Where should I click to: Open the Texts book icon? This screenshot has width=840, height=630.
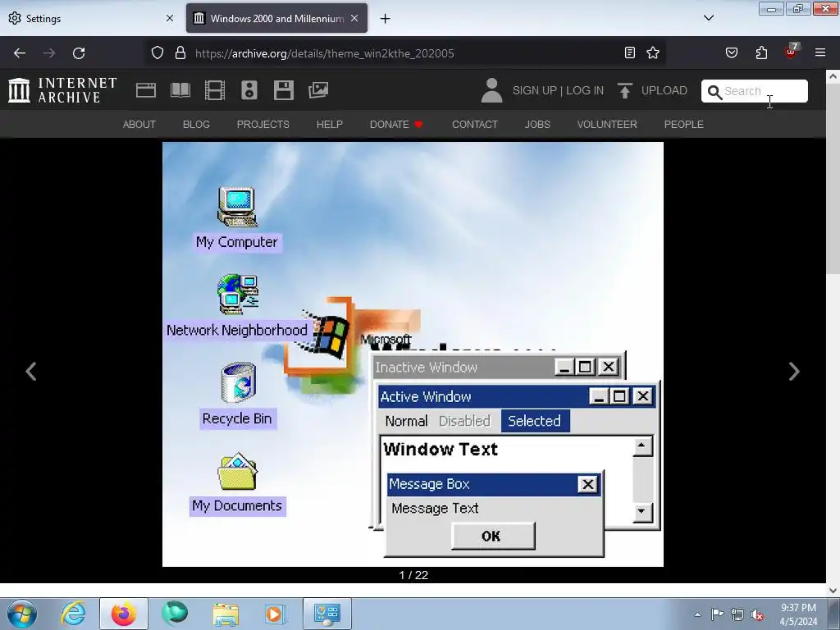pyautogui.click(x=180, y=90)
